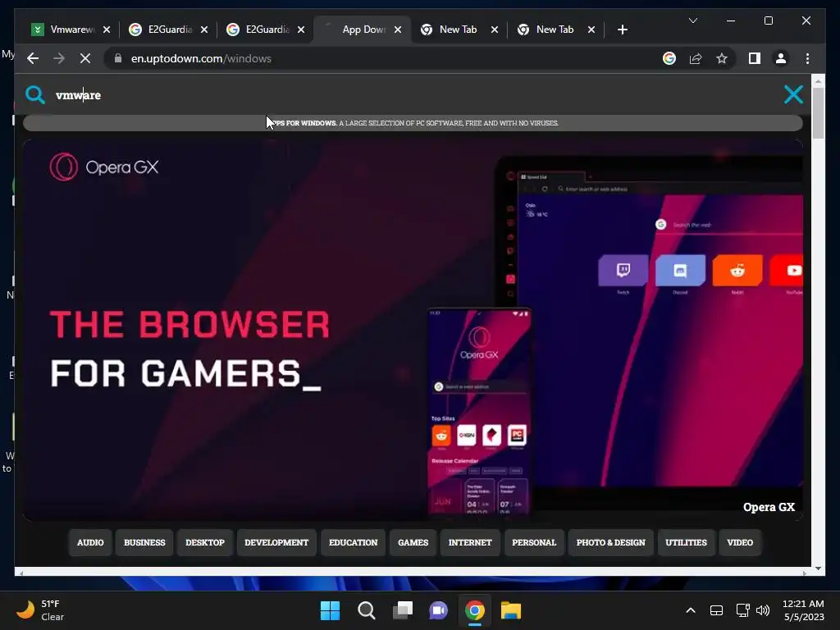
Task: Close the last New Tab
Action: [591, 30]
